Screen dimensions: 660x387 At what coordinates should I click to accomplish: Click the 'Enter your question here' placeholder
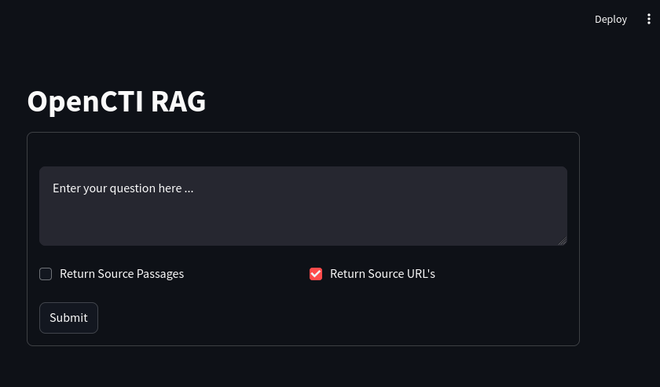tap(123, 188)
